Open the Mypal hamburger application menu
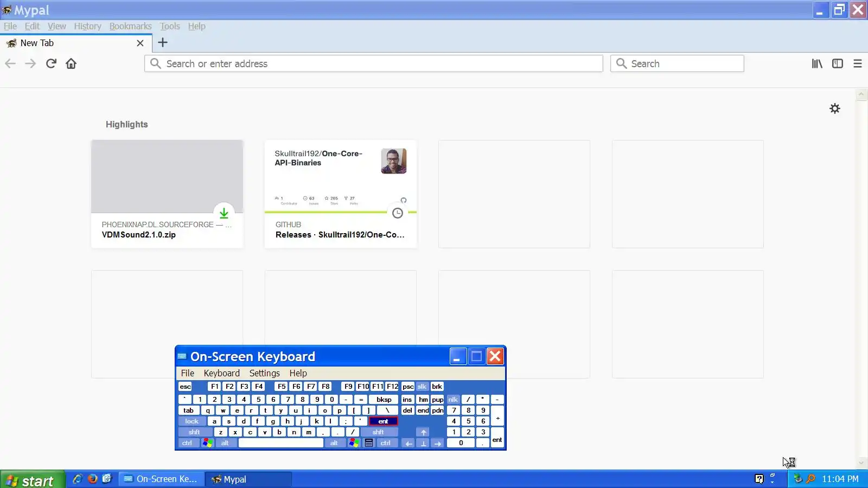 pos(858,63)
